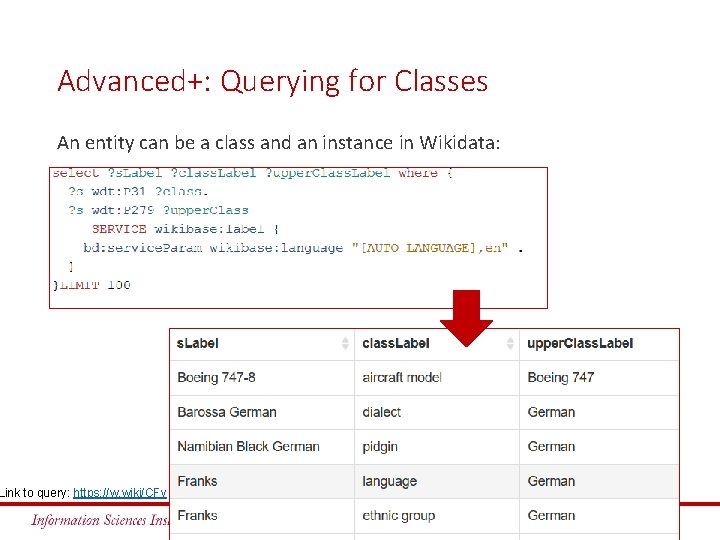Viewport: 720px width, 540px height.
Task: Select the ethnic group cell
Action: 437,516
